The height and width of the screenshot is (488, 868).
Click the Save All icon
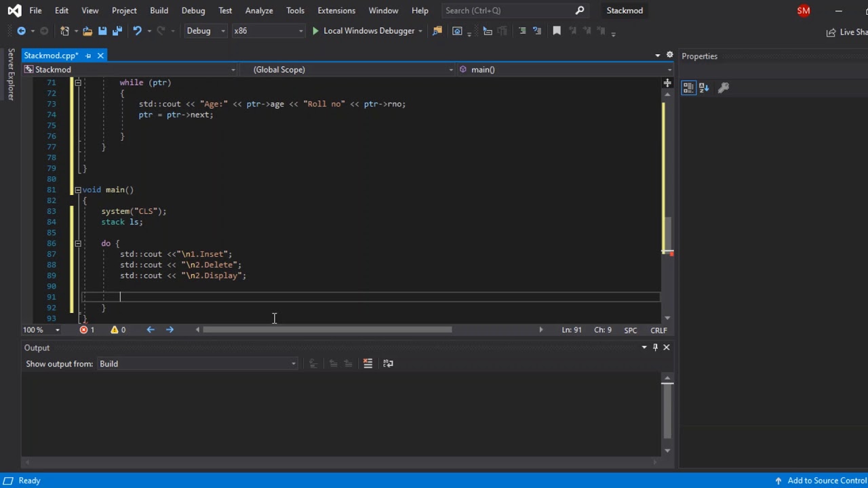coord(117,30)
